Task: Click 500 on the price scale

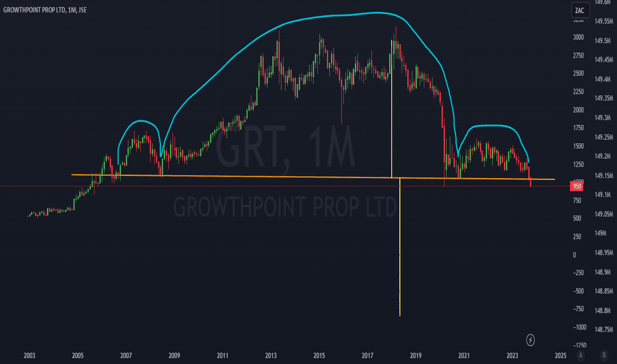Action: tap(577, 218)
